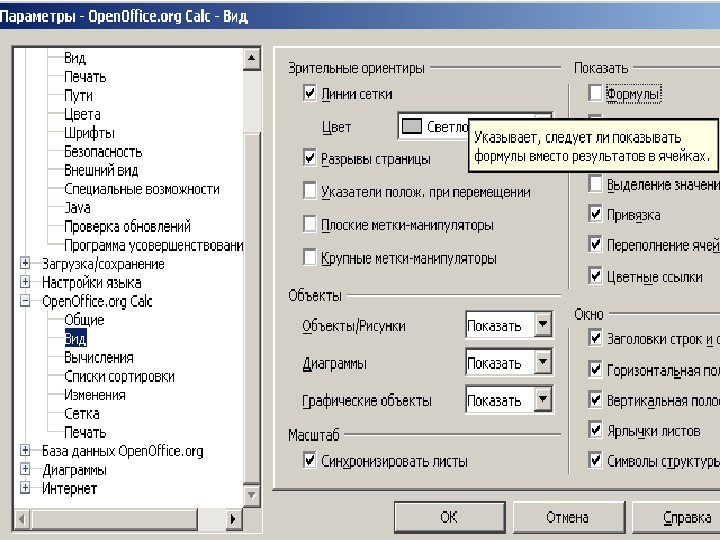This screenshot has height=540, width=720.
Task: Click tree scrollbar down arrow
Action: pos(251,495)
